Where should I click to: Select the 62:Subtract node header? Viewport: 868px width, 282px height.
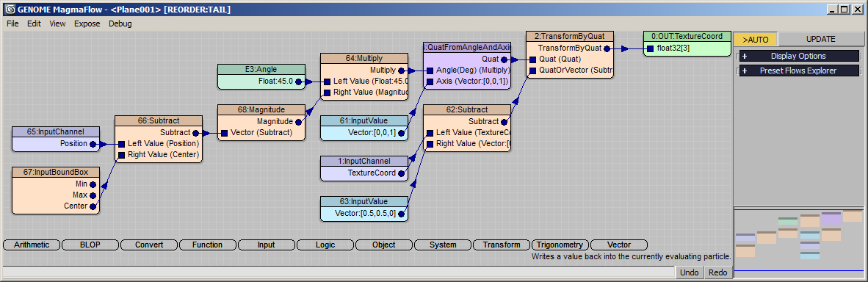(x=467, y=109)
